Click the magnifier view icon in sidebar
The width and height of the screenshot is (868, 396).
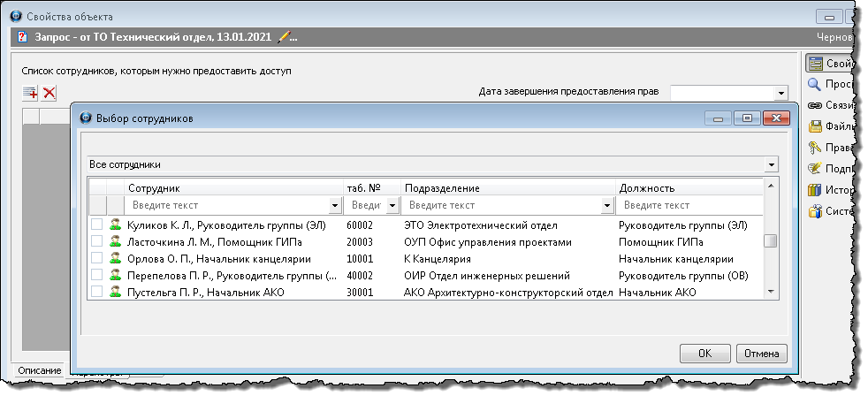[x=814, y=84]
